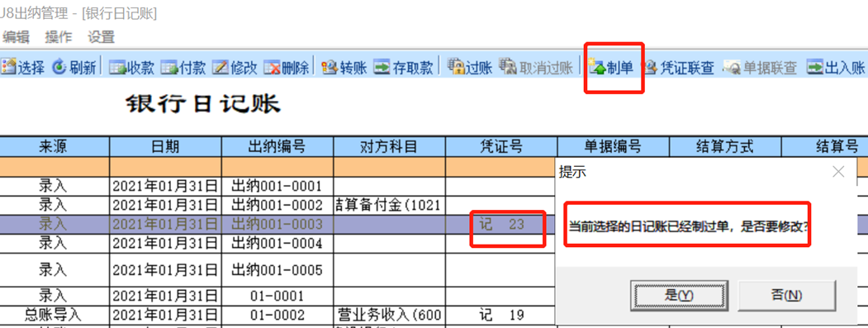Click the 存取款 toolbar icon
Image resolution: width=868 pixels, height=328 pixels.
[382, 68]
